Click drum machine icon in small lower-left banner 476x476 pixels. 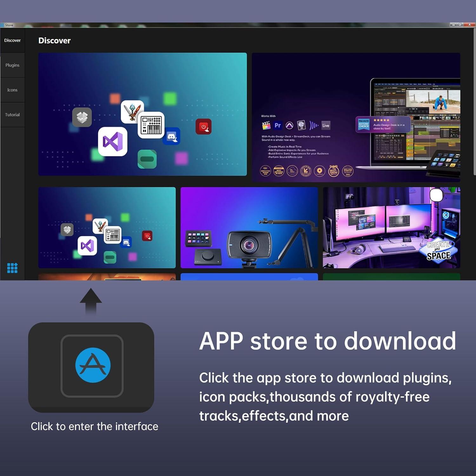pyautogui.click(x=113, y=235)
